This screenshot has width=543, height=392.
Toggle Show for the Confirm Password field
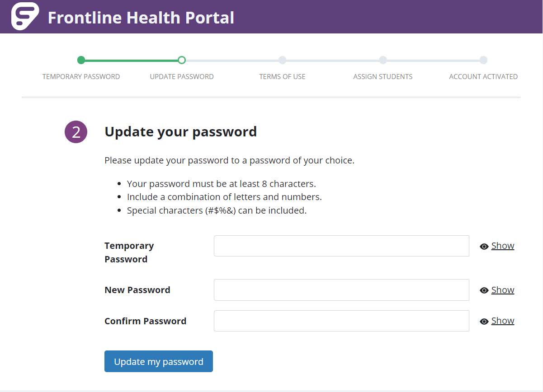click(503, 321)
